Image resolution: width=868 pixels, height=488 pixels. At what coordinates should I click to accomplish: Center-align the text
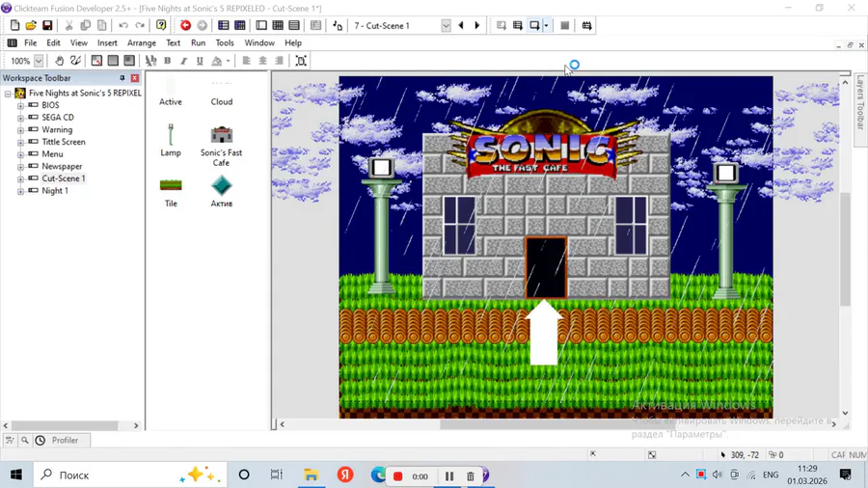click(x=263, y=61)
